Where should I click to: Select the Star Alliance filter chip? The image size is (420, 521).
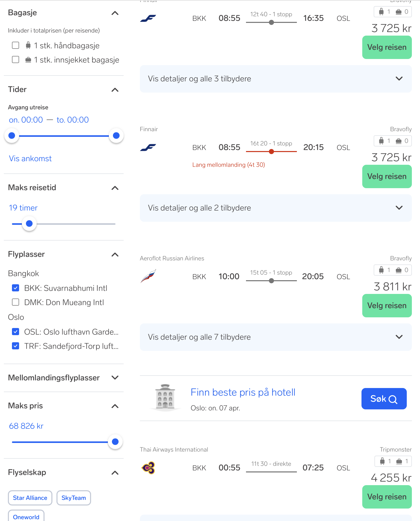click(x=30, y=498)
